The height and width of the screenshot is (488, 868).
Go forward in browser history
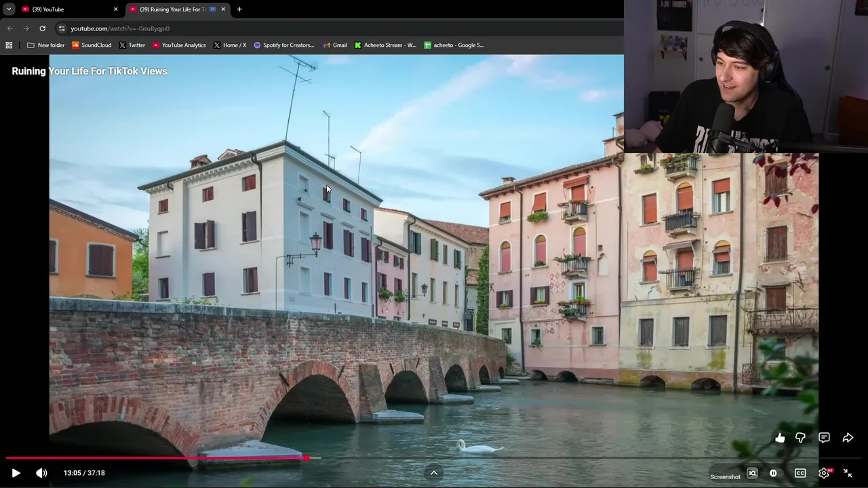26,28
